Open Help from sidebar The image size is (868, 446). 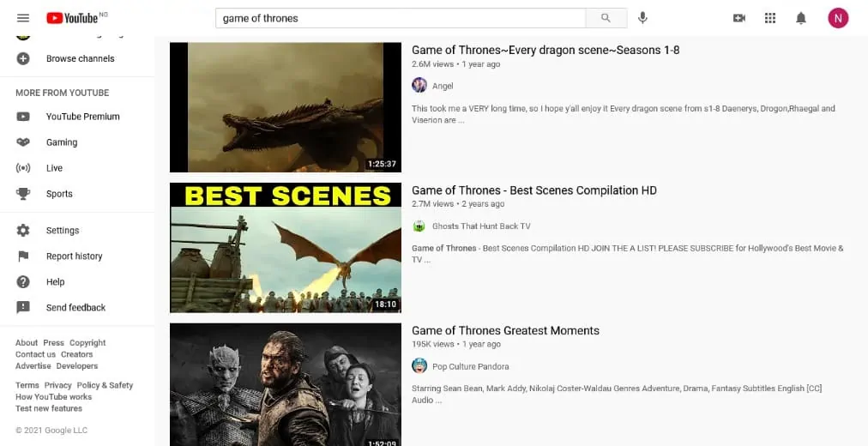(x=77, y=281)
